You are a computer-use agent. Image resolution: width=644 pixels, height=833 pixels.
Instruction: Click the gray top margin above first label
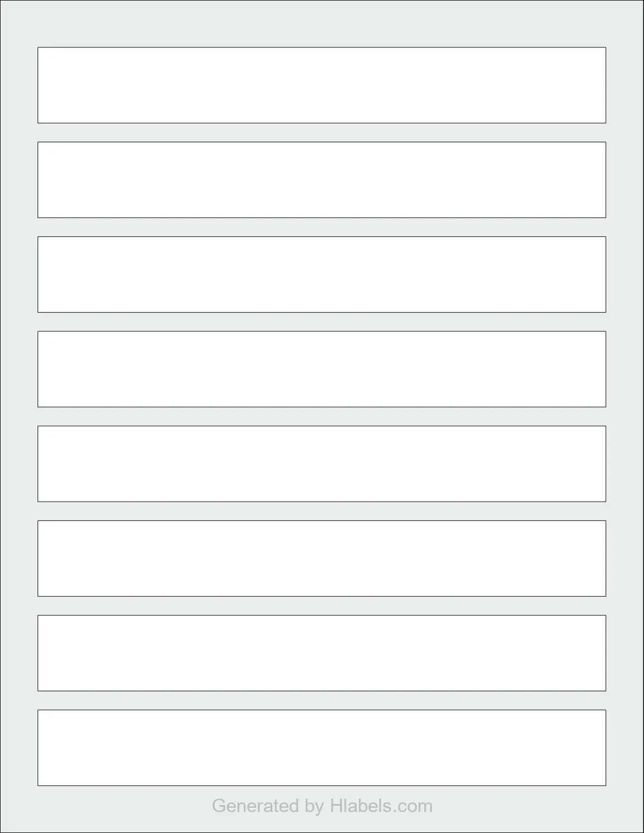point(322,24)
